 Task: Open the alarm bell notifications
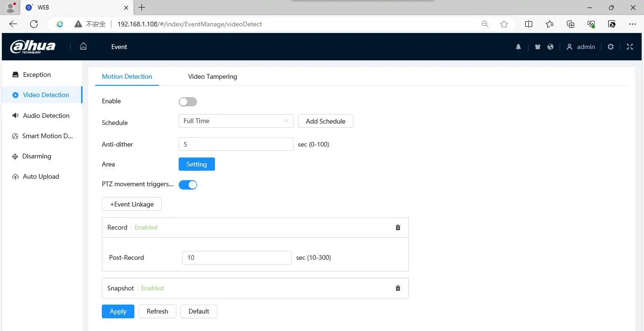click(x=518, y=47)
